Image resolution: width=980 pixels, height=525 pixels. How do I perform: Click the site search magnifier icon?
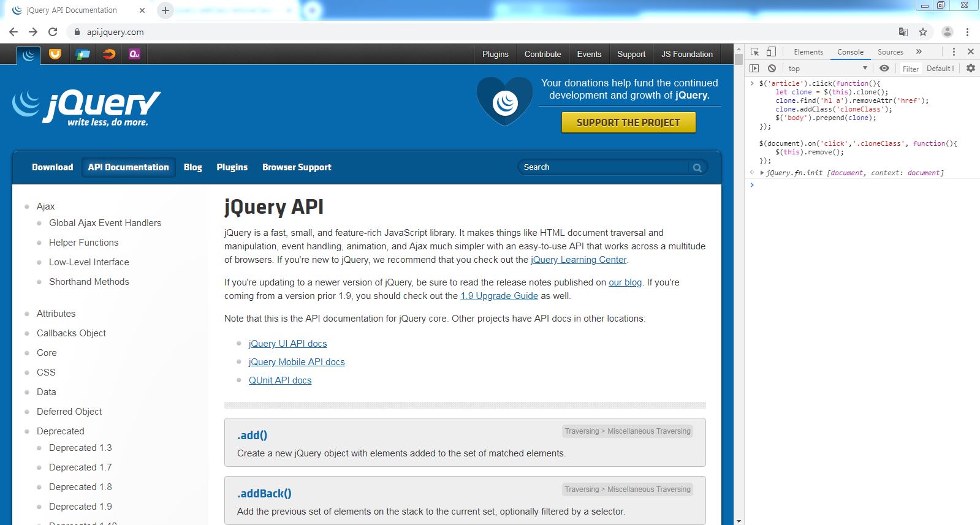[x=697, y=167]
